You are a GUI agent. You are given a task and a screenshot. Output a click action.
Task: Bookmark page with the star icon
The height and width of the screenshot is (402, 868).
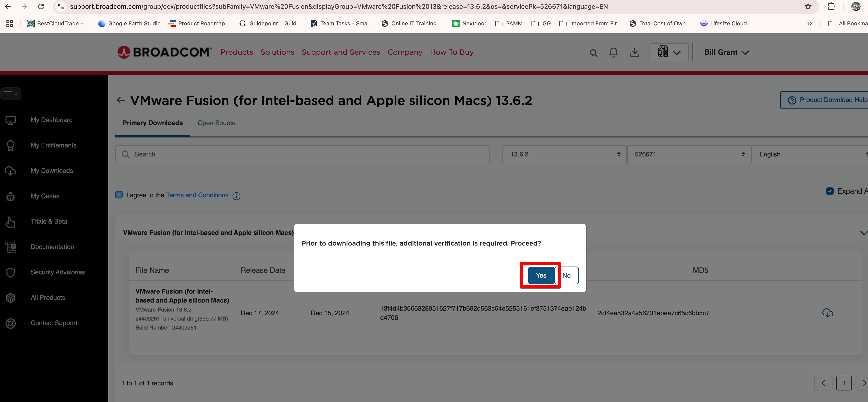pyautogui.click(x=808, y=6)
